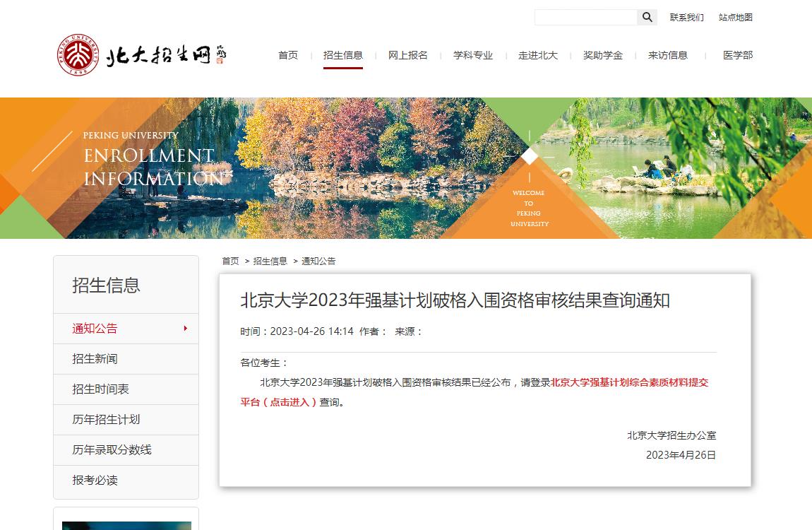812x530 pixels.
Task: Open 学科专业 navigation item
Action: (473, 55)
